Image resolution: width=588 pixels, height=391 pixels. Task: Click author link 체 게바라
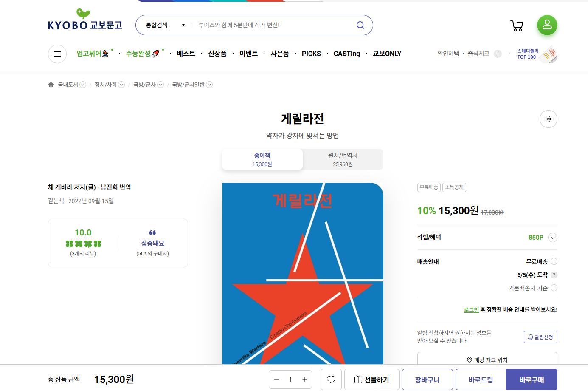[x=60, y=187]
